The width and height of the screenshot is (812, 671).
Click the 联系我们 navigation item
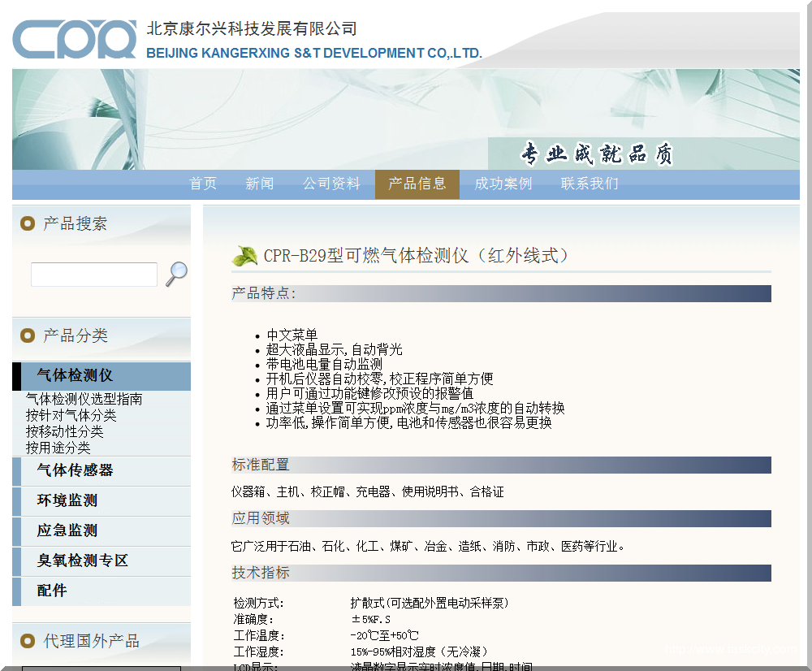pyautogui.click(x=588, y=184)
